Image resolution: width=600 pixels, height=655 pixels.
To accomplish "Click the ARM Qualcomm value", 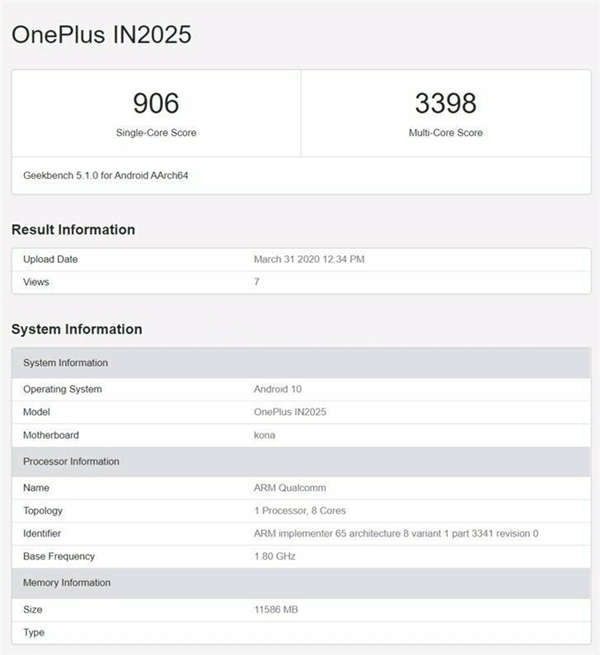I will (290, 488).
